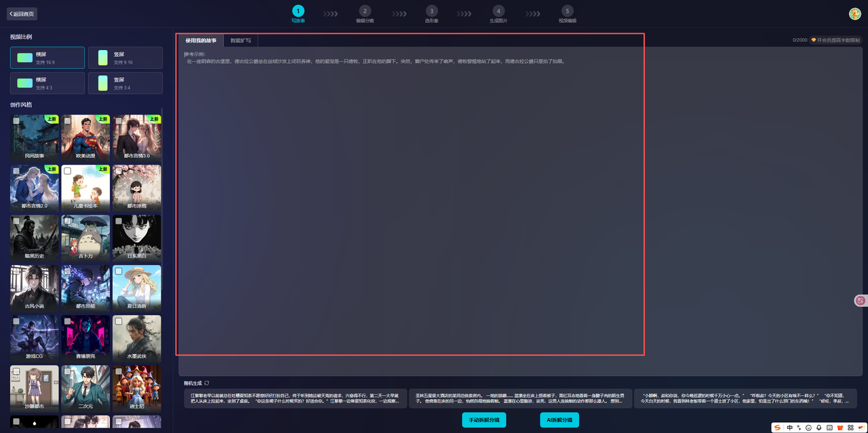Screen dimensions: 868x433
Task: Go to step 2 编辑分镜 circle
Action: tap(365, 11)
